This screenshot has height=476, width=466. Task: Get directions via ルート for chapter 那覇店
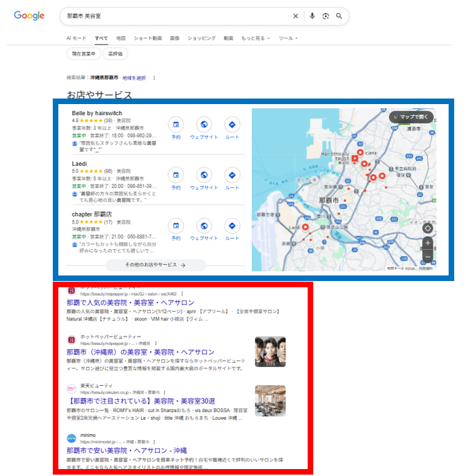232,226
